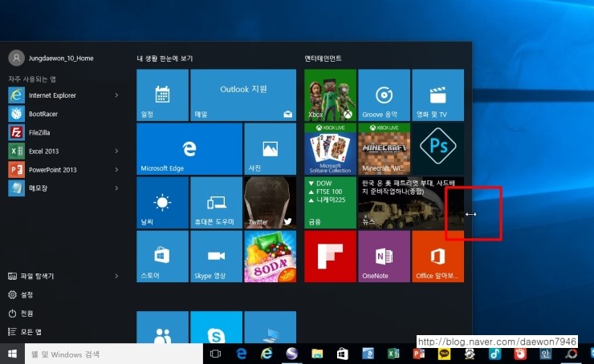Screen dimensions: 594x364
Task: Launch the Microsoft Solitaire Collection tile
Action: 331,149
